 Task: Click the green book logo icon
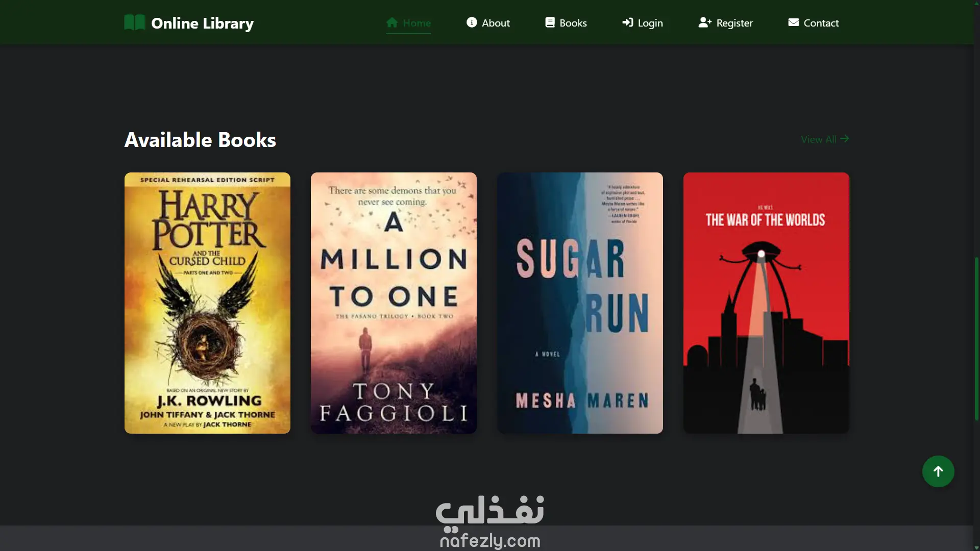(135, 22)
